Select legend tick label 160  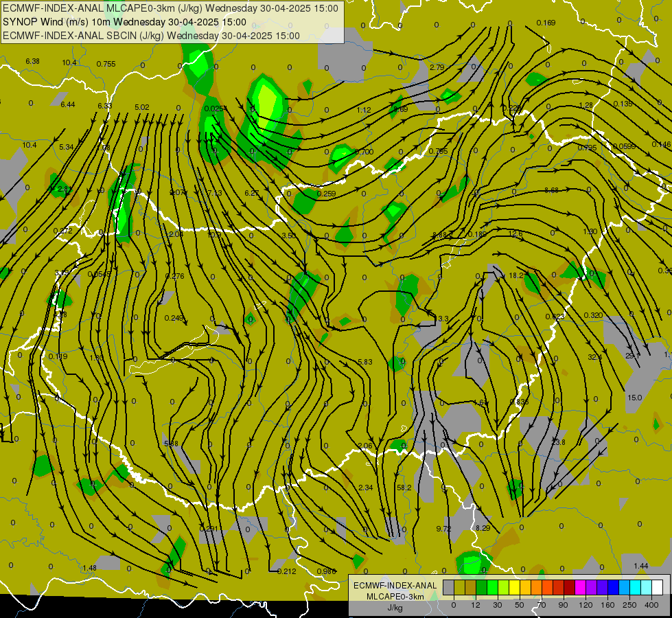[607, 605]
